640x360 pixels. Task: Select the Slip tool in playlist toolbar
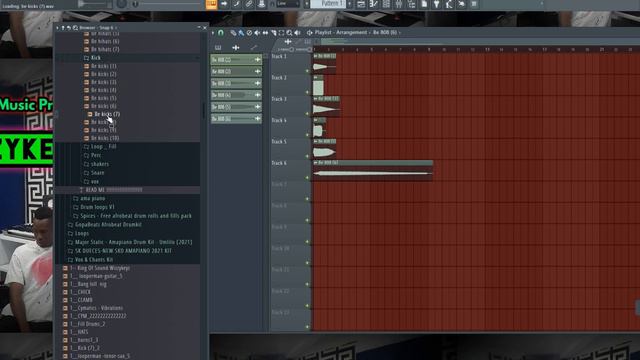265,33
